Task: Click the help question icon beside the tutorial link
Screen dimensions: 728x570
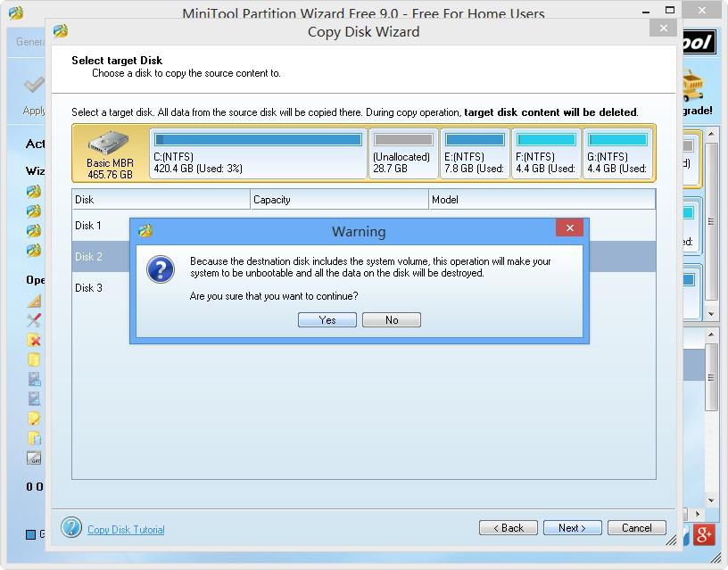Action: (x=71, y=528)
